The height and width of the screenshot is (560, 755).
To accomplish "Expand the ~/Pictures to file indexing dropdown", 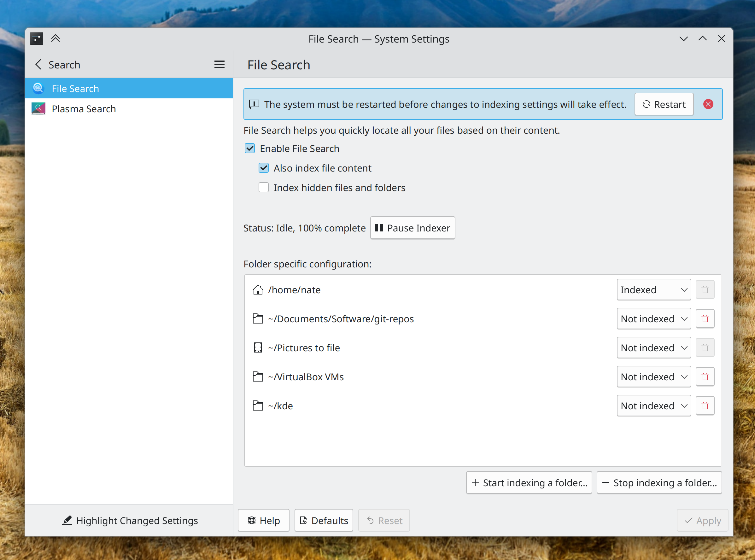I will (x=653, y=348).
